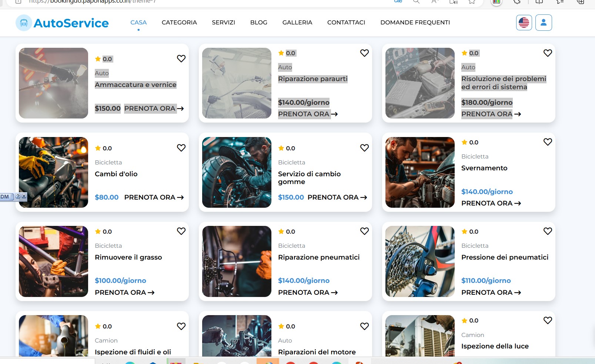
Task: Click the Bicicletta label on Svernamento card
Action: 475,157
